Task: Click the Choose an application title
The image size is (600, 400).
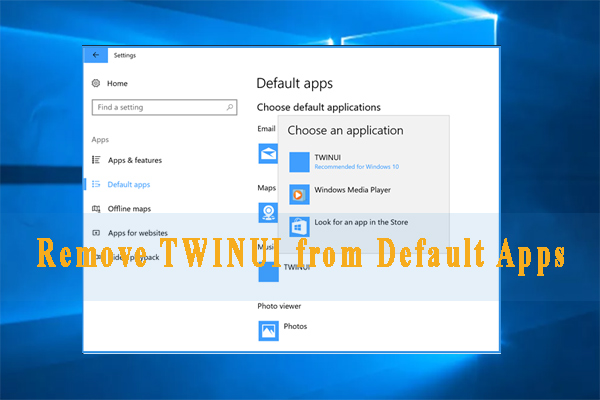Action: pyautogui.click(x=346, y=131)
